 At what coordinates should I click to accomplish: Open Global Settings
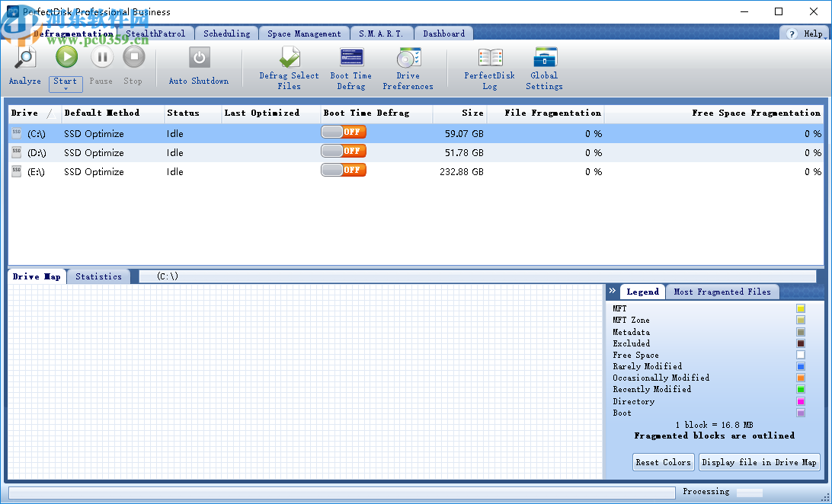(x=544, y=67)
